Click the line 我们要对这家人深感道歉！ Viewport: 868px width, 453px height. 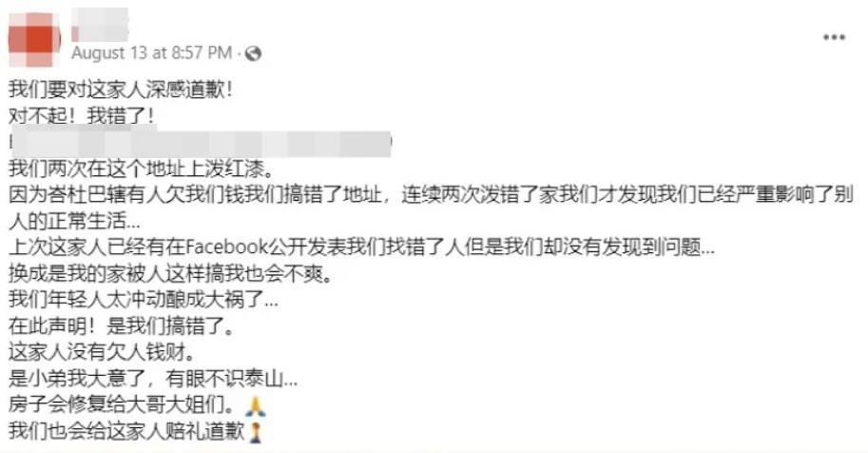pyautogui.click(x=120, y=89)
